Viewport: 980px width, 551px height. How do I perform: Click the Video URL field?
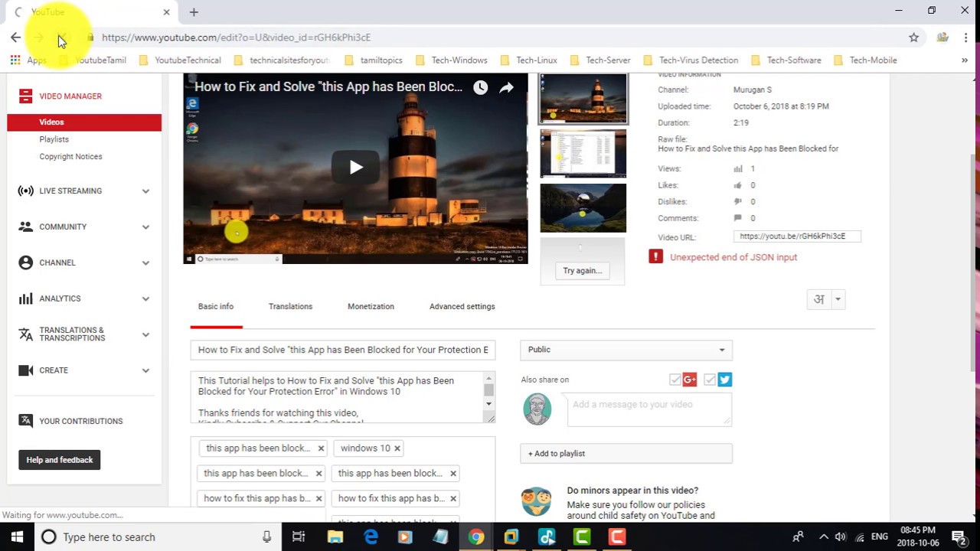tap(797, 236)
